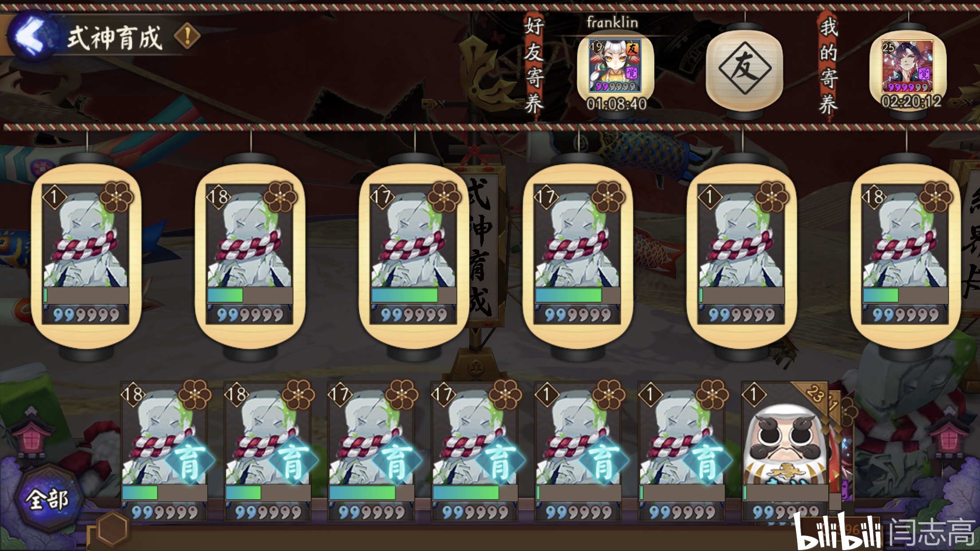Tap the fifth lantern, level 1 daruma
980x551 pixels.
[741, 255]
